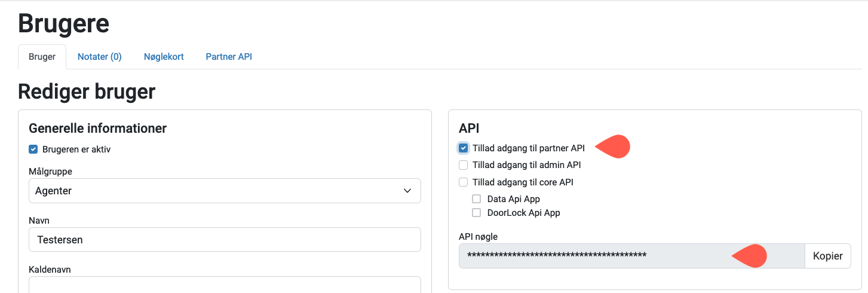Click the Generelle informationer heading

point(98,128)
